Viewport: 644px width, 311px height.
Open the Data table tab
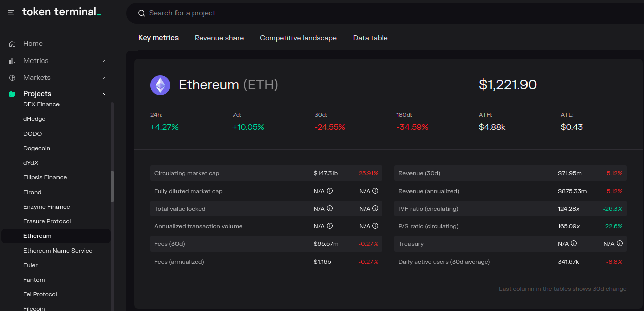tap(370, 38)
